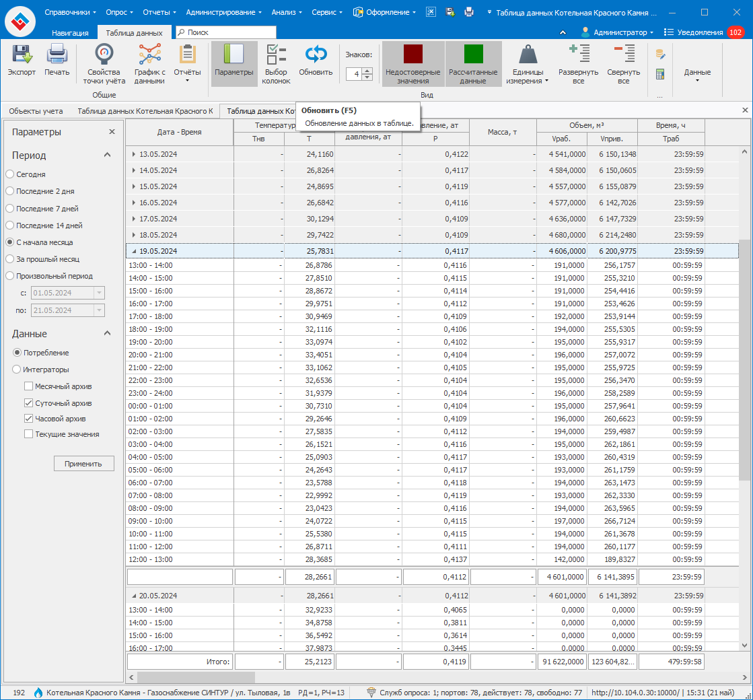Collapse all rows with Свернуть все
Screen dimensions: 753x700
[623, 63]
